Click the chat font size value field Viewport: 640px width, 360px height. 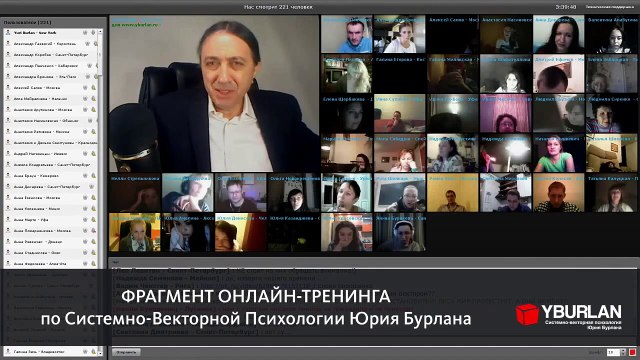[x=613, y=352]
